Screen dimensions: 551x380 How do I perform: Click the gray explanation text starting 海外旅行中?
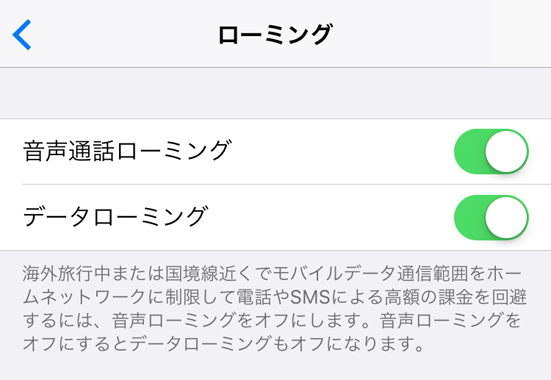(275, 309)
